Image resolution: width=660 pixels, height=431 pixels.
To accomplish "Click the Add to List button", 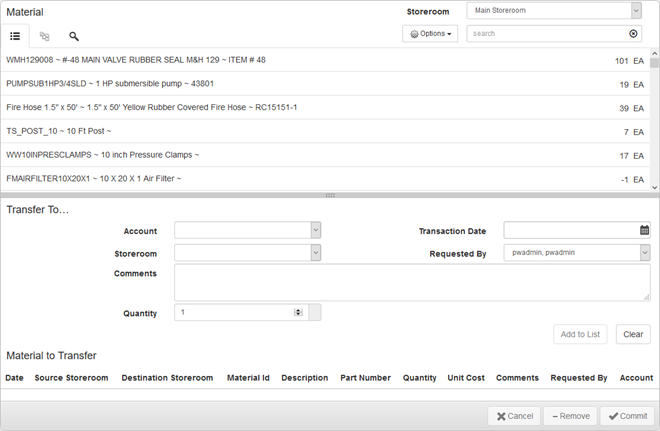I will coord(580,334).
